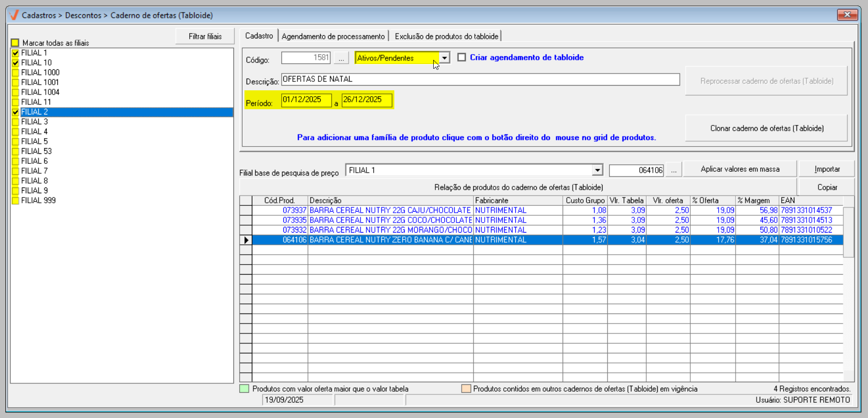Click the green legend color swatch

[244, 389]
